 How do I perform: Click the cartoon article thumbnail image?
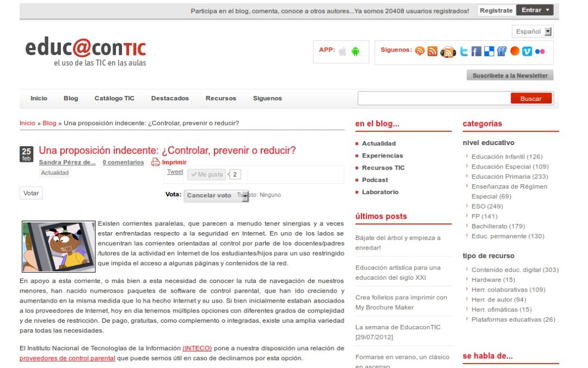point(59,246)
